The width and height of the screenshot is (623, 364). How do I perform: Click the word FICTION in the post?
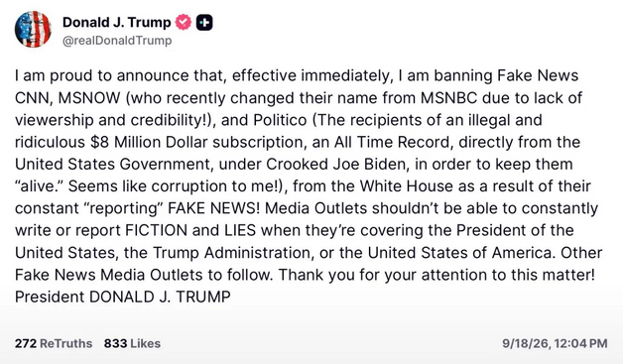click(x=156, y=230)
